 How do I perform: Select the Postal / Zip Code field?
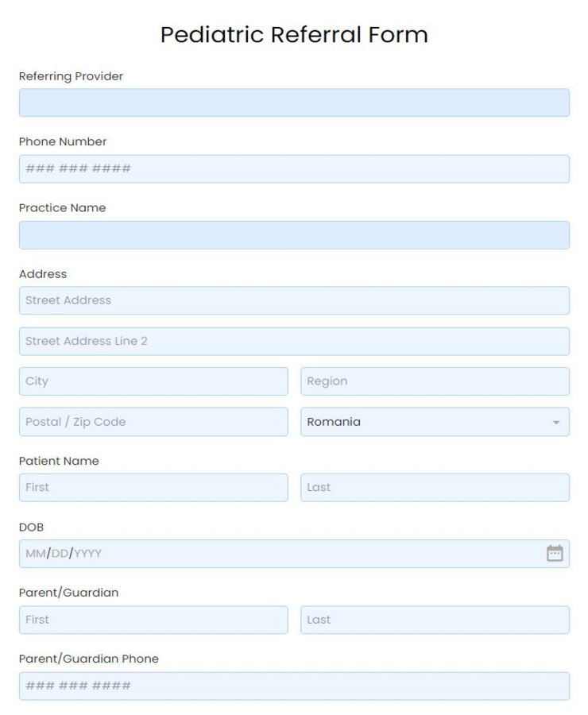click(153, 422)
